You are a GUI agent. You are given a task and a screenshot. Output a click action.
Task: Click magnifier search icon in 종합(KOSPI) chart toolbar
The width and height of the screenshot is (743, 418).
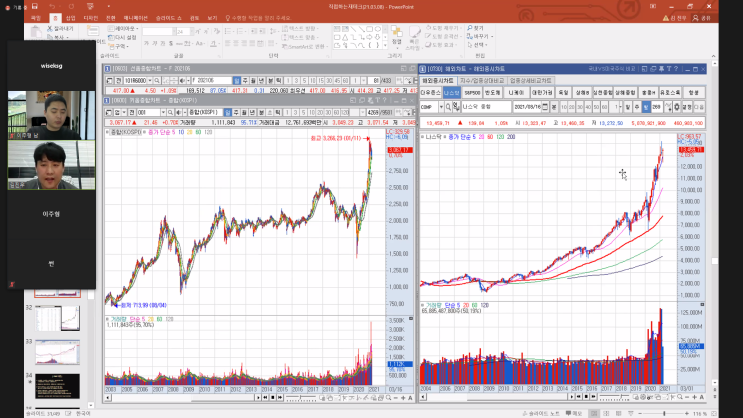point(170,112)
